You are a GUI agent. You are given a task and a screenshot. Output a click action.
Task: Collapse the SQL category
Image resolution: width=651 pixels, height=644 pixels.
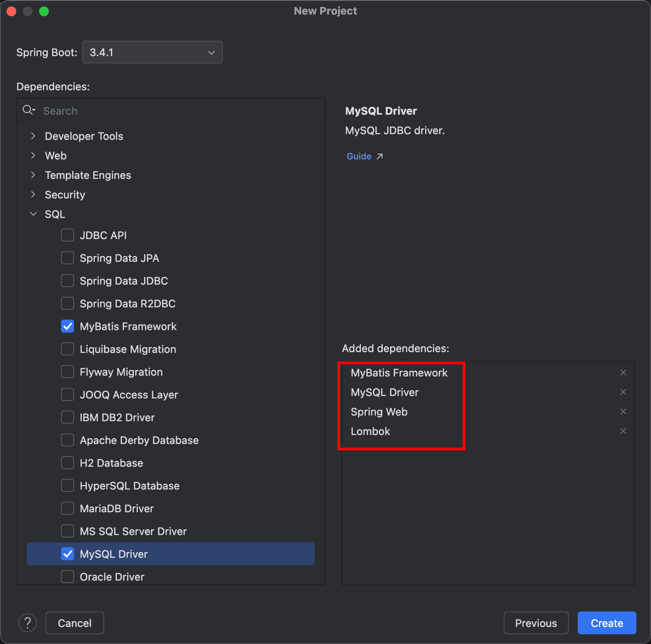tap(33, 214)
